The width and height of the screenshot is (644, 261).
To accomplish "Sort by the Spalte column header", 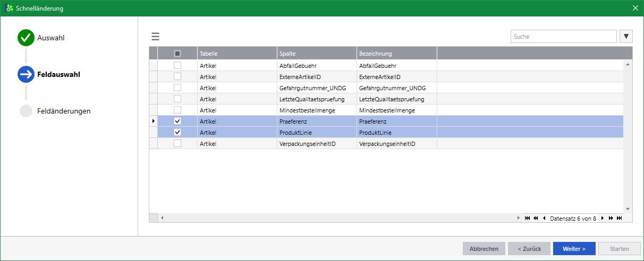I will pos(317,53).
